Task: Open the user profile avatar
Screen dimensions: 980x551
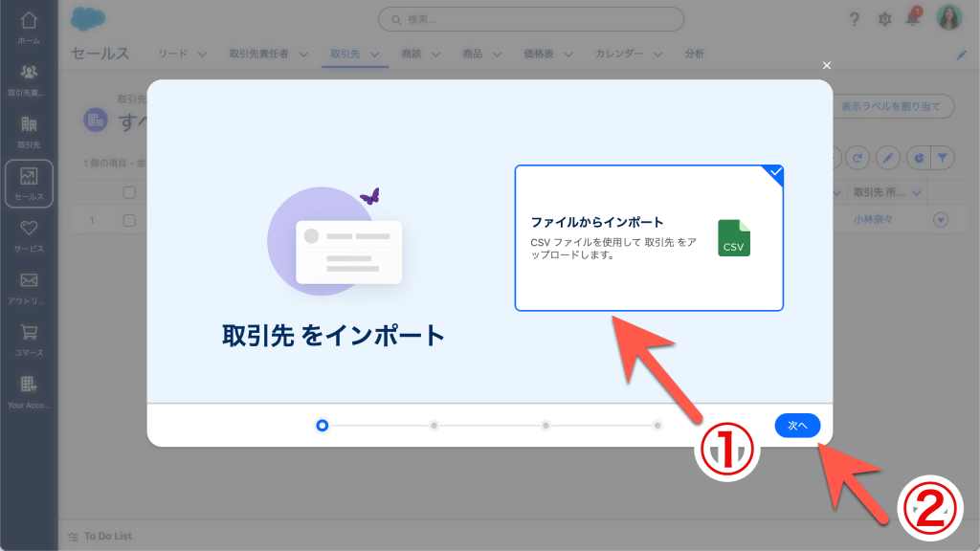Action: [x=948, y=17]
